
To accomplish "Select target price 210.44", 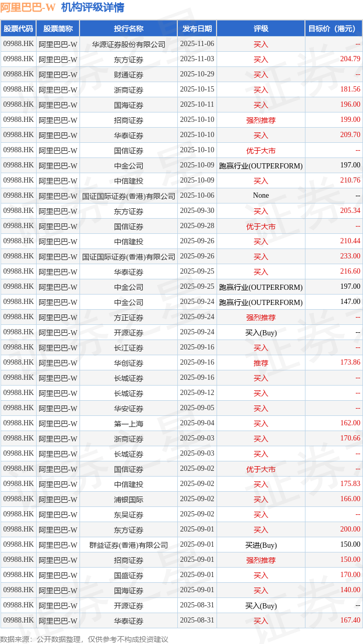I will [x=350, y=241].
